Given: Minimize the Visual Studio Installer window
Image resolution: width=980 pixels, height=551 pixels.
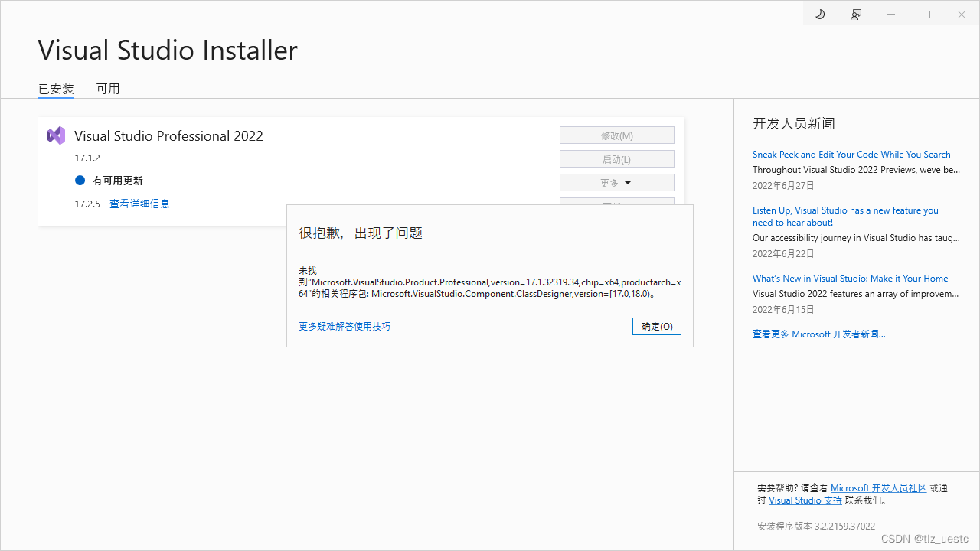Looking at the screenshot, I should click(x=891, y=15).
